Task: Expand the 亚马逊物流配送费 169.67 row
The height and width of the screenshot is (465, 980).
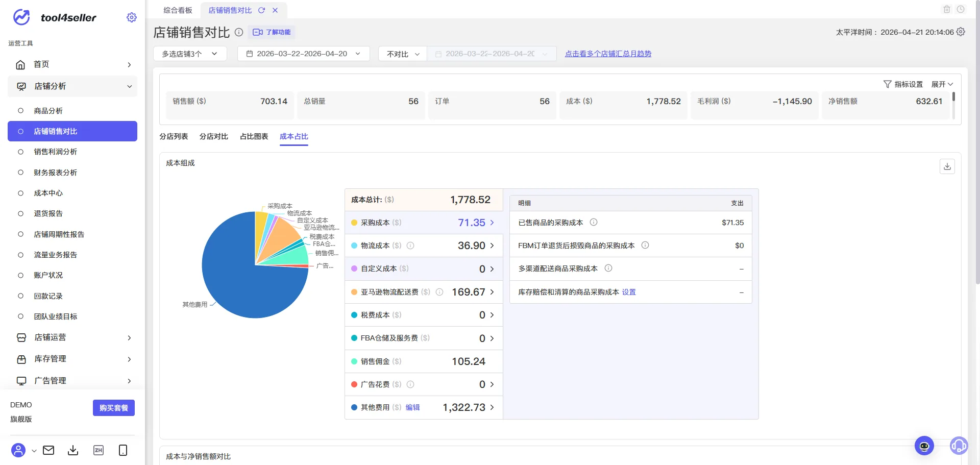Action: click(424, 292)
